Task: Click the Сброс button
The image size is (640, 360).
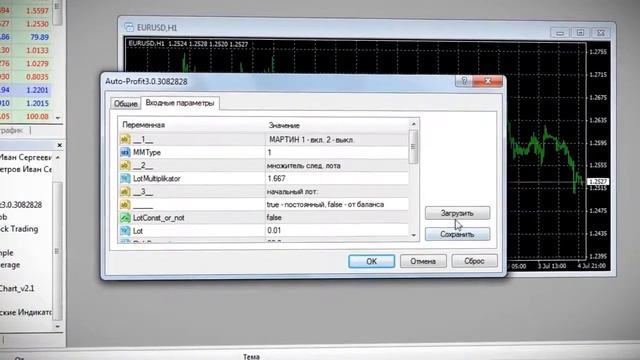Action: point(474,261)
